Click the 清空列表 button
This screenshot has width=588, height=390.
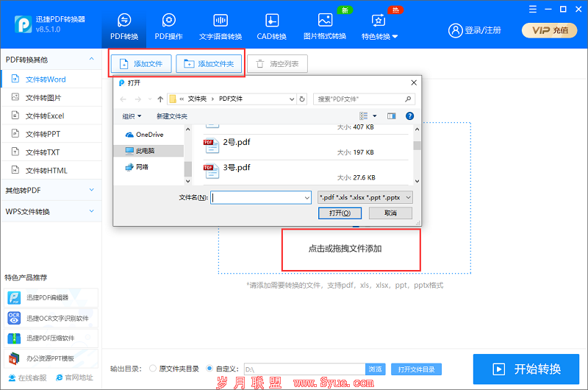point(278,64)
